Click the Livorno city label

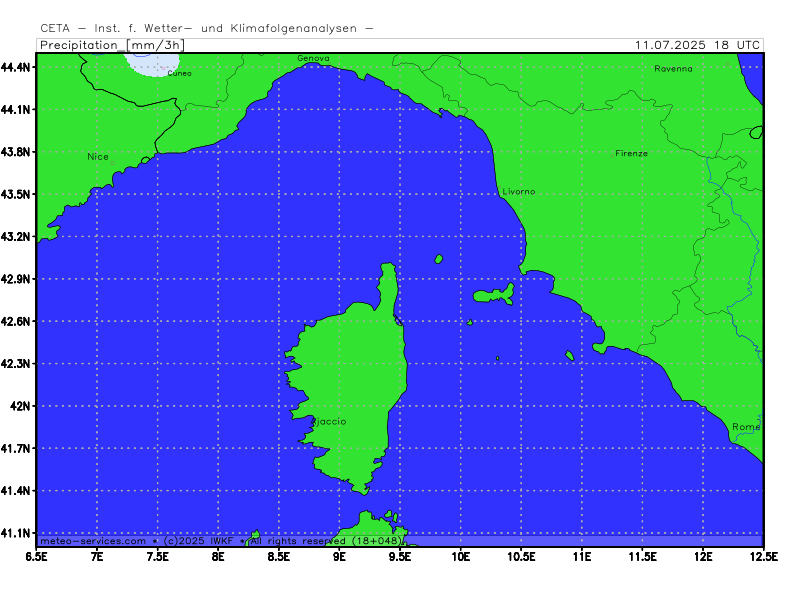click(x=519, y=192)
